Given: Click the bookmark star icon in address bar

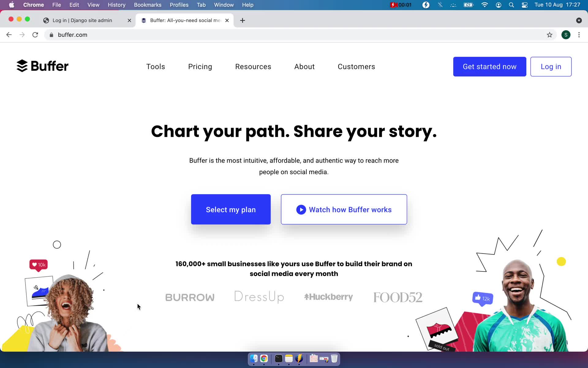Looking at the screenshot, I should 549,35.
